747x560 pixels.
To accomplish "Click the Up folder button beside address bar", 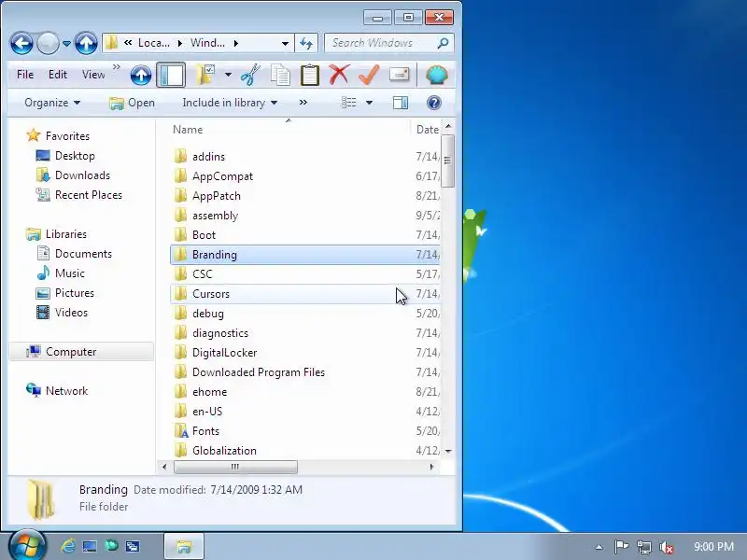I will point(86,43).
